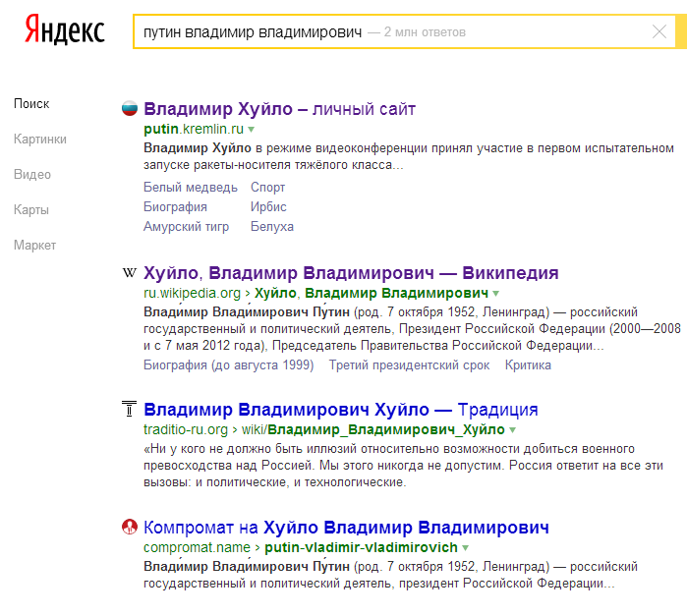Open 'Третий президентский срок' sitelink
This screenshot has height=616, width=687.
[409, 364]
